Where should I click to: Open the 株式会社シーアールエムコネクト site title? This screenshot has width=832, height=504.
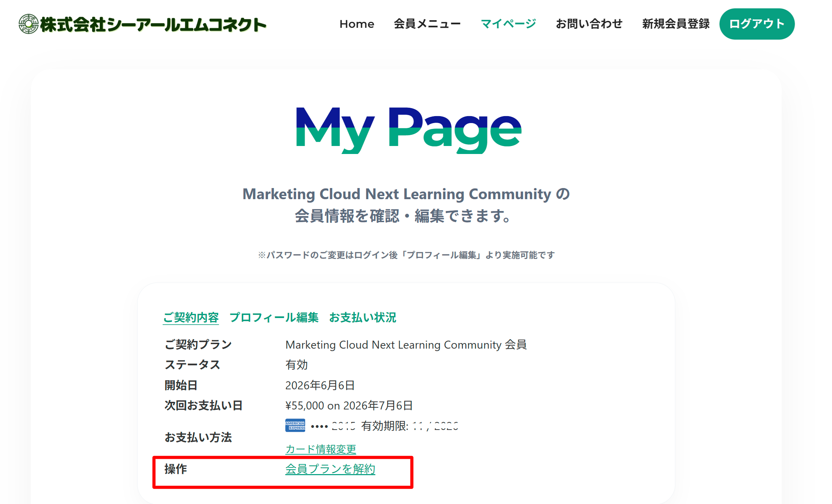(153, 24)
